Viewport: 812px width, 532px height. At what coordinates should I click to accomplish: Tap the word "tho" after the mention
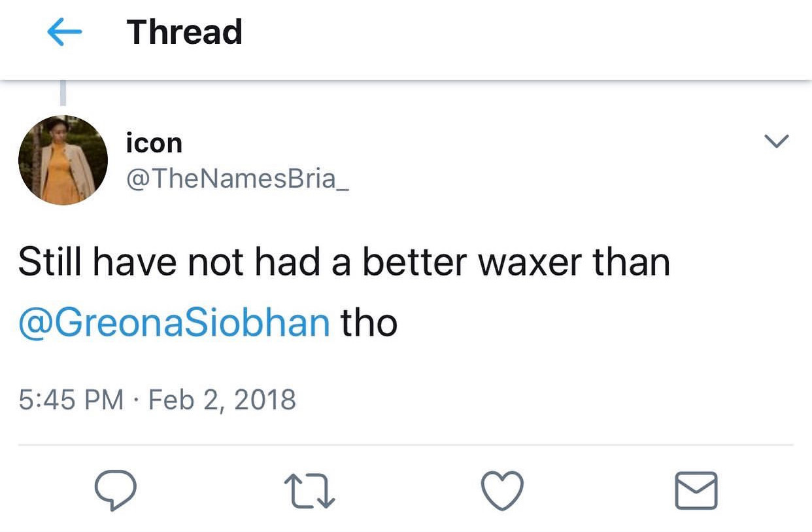pyautogui.click(x=369, y=323)
